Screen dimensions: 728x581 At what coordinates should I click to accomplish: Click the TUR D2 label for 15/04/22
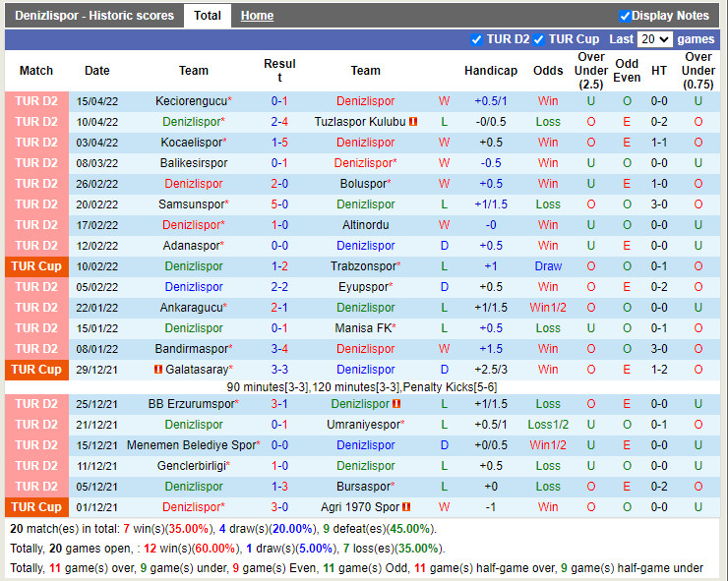36,101
